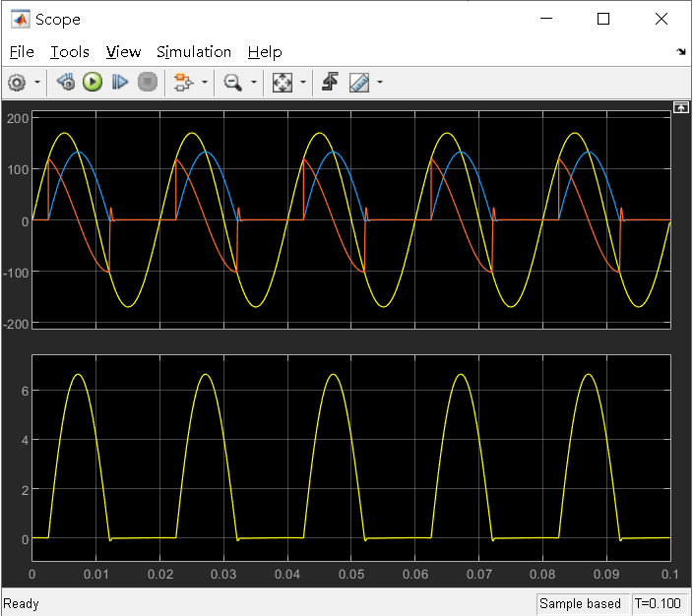Viewport: 694px width, 616px height.
Task: Click the 200 label on the top y-axis
Action: [x=18, y=119]
